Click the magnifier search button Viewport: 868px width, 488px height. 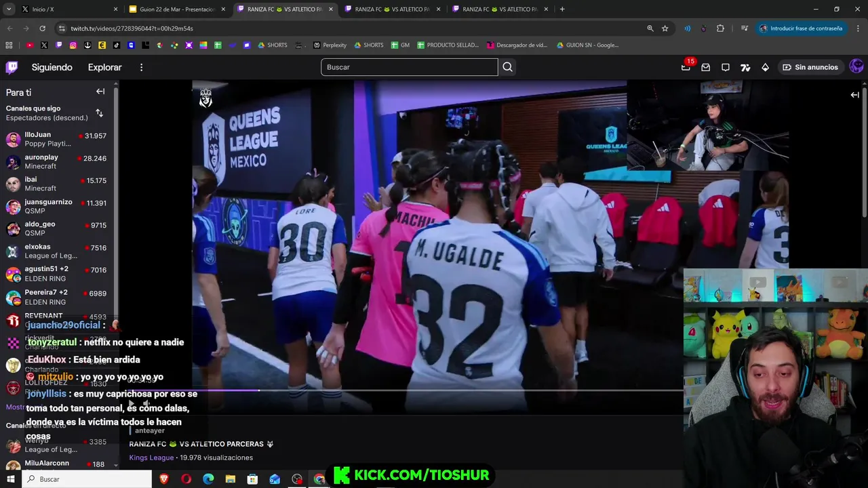tap(507, 67)
